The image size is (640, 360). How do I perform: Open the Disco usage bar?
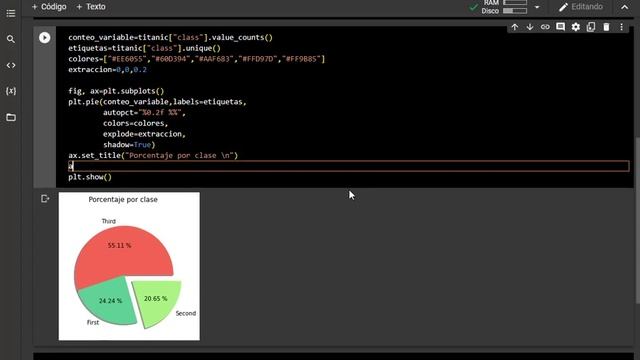coord(515,11)
